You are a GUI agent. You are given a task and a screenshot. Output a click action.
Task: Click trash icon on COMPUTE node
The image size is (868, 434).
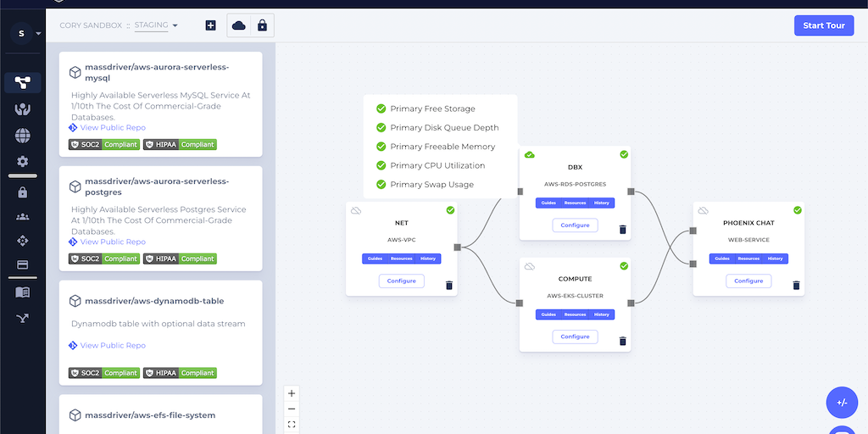click(622, 341)
